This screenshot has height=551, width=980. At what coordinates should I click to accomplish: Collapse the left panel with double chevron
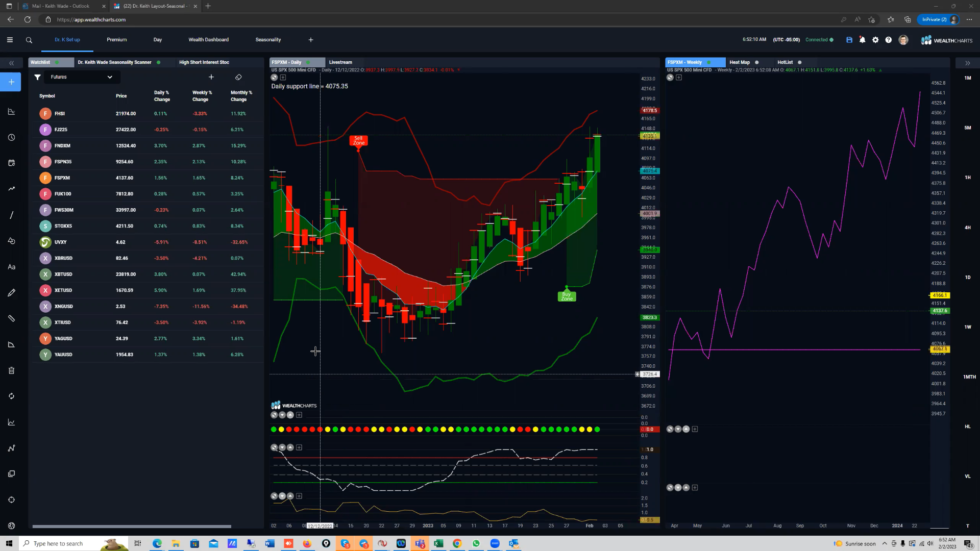coord(11,63)
